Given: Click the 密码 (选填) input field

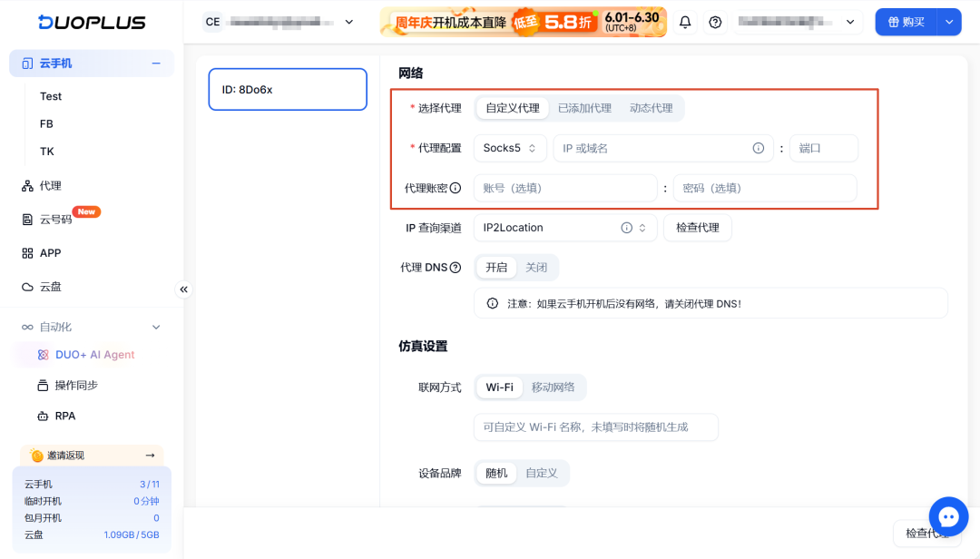Looking at the screenshot, I should tap(765, 188).
